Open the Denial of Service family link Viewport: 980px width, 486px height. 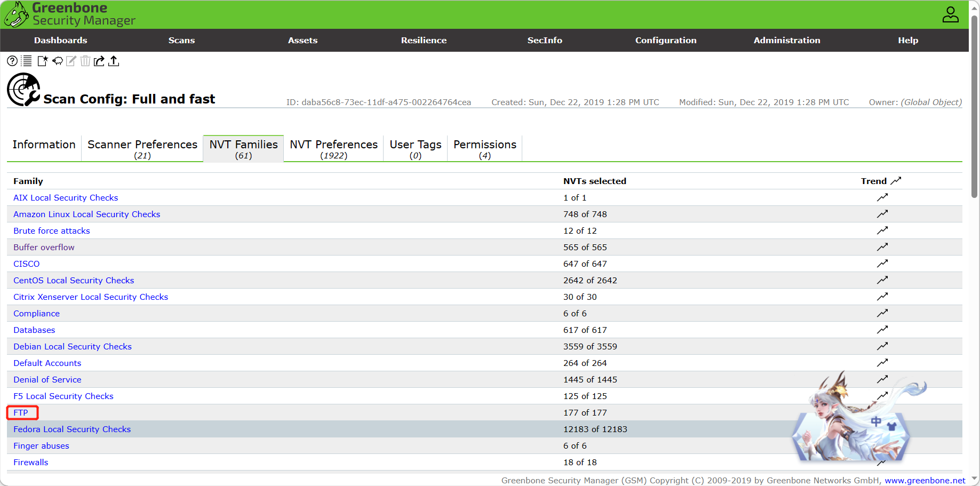pyautogui.click(x=47, y=379)
